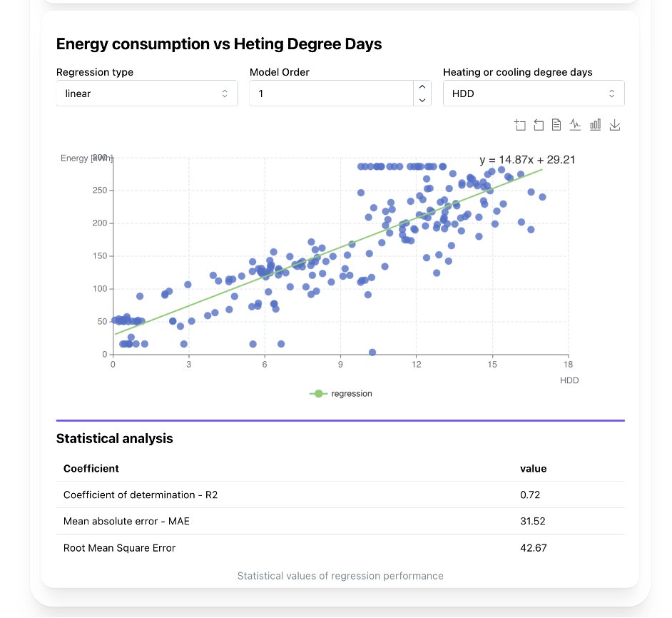The image size is (672, 618).
Task: Open the chart data view icon
Action: click(x=556, y=125)
